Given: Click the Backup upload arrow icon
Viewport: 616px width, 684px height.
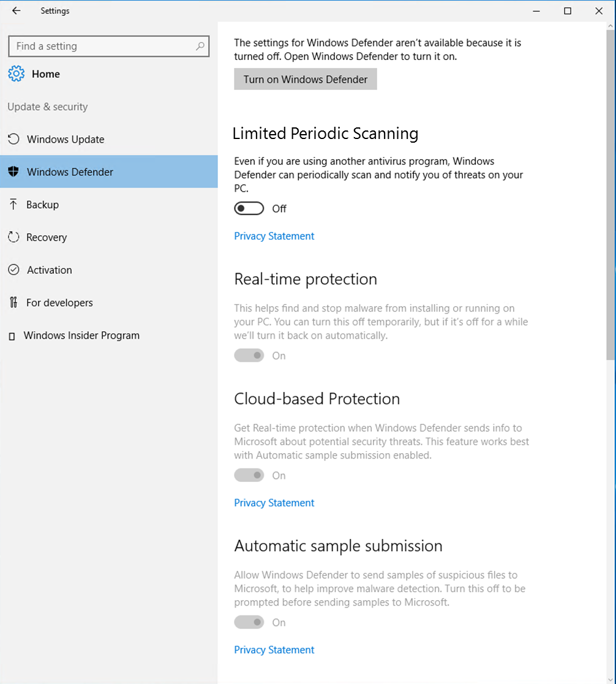Looking at the screenshot, I should 13,204.
